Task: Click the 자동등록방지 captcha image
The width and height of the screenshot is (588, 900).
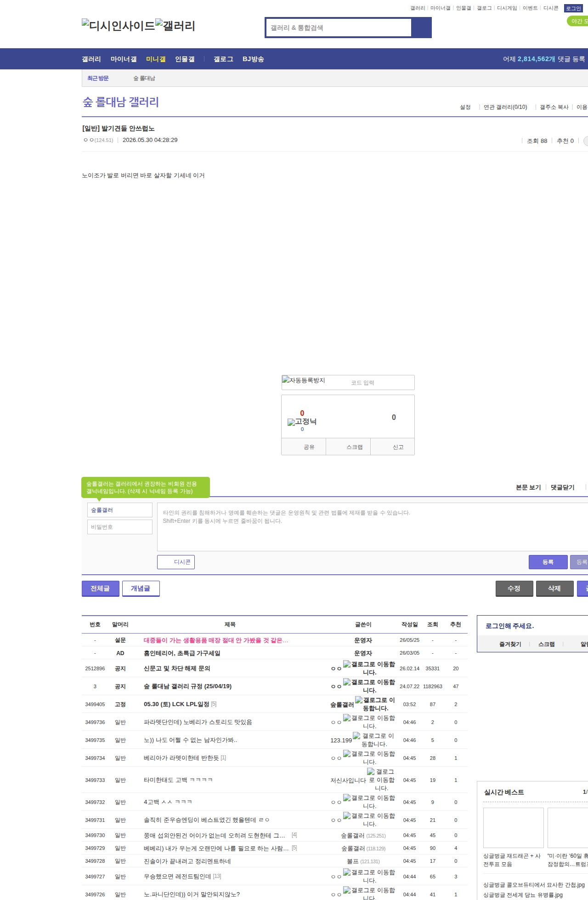Action: pos(304,380)
